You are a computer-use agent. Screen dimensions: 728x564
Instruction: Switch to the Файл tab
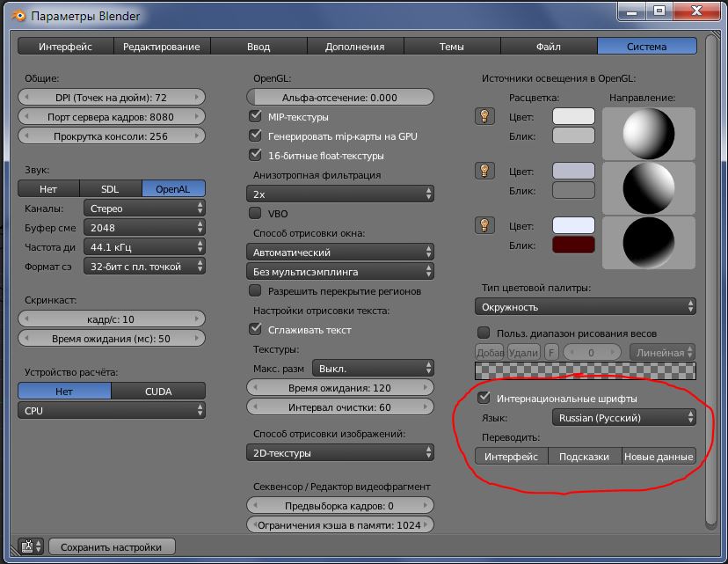549,47
